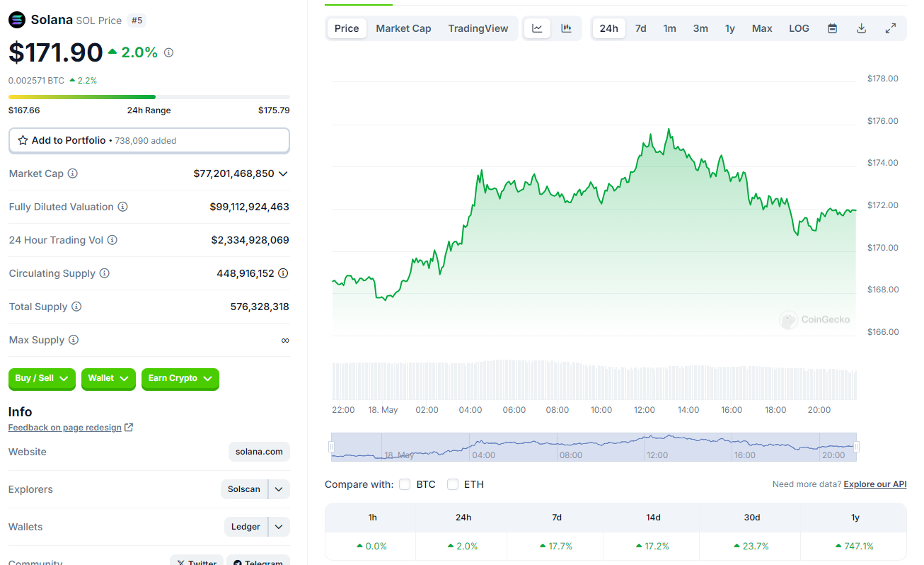Image resolution: width=924 pixels, height=565 pixels.
Task: Open the Earn Crypto dropdown
Action: tap(180, 379)
